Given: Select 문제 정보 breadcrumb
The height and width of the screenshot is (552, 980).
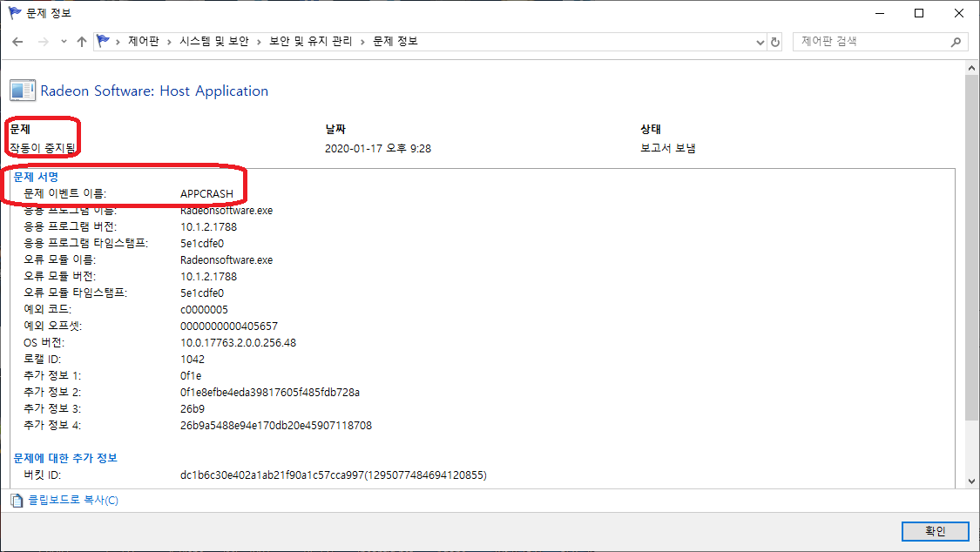Looking at the screenshot, I should [395, 41].
